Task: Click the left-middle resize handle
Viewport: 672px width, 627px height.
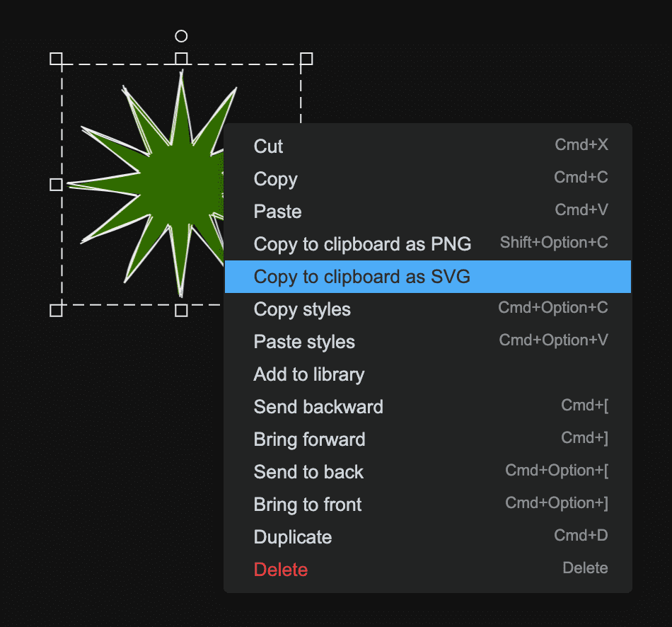Action: 56,185
